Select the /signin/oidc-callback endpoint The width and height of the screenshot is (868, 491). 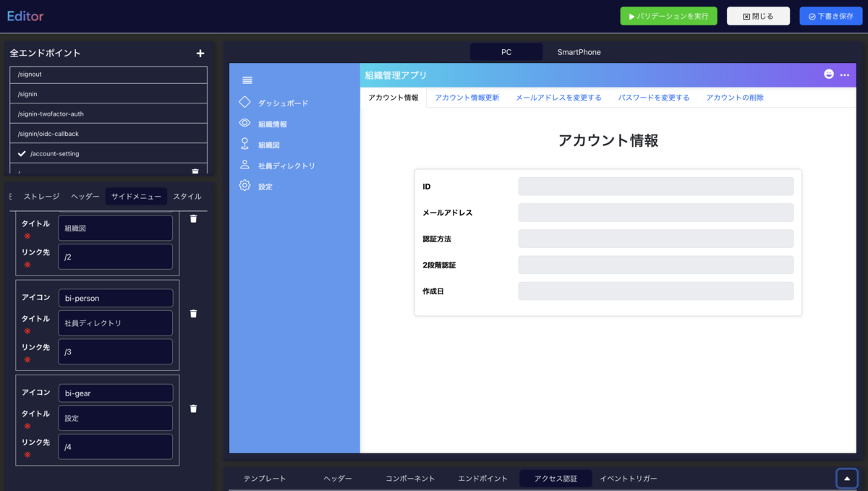click(x=109, y=134)
